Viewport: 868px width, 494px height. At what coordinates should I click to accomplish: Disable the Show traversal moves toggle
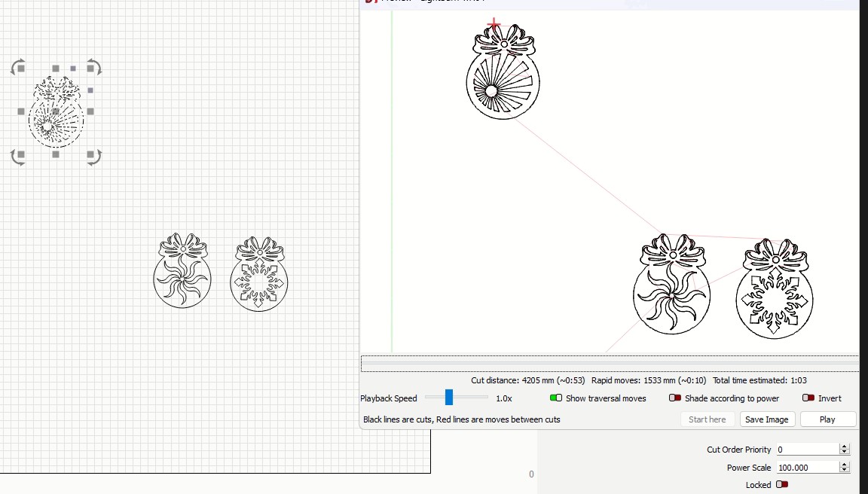coord(556,398)
